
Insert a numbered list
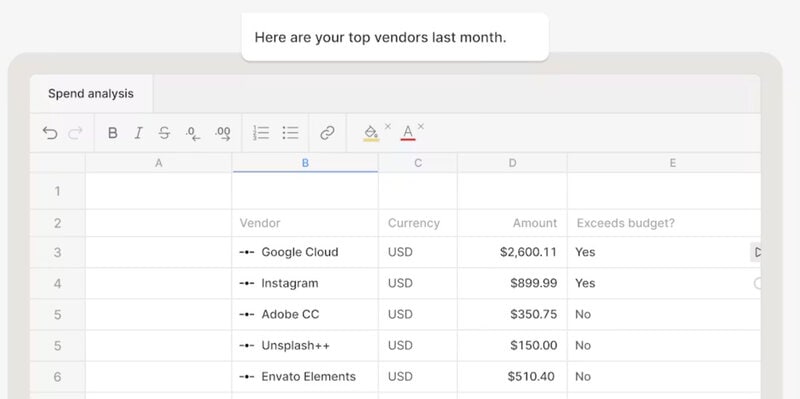point(261,133)
